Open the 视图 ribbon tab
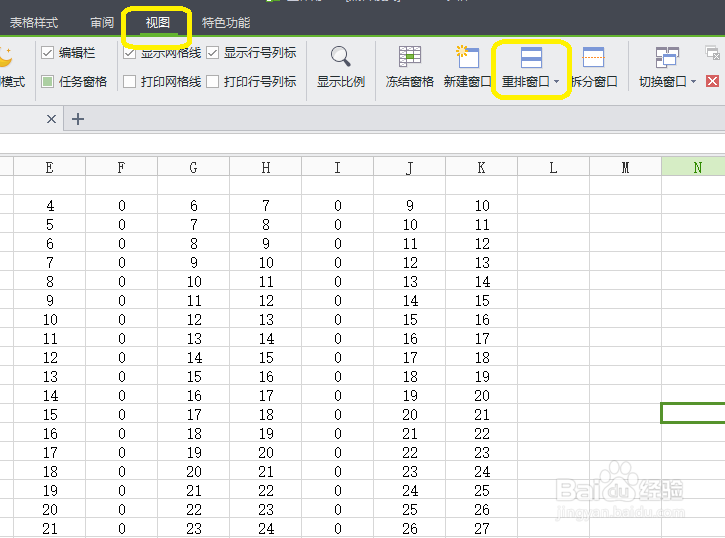The image size is (725, 538). pos(158,22)
